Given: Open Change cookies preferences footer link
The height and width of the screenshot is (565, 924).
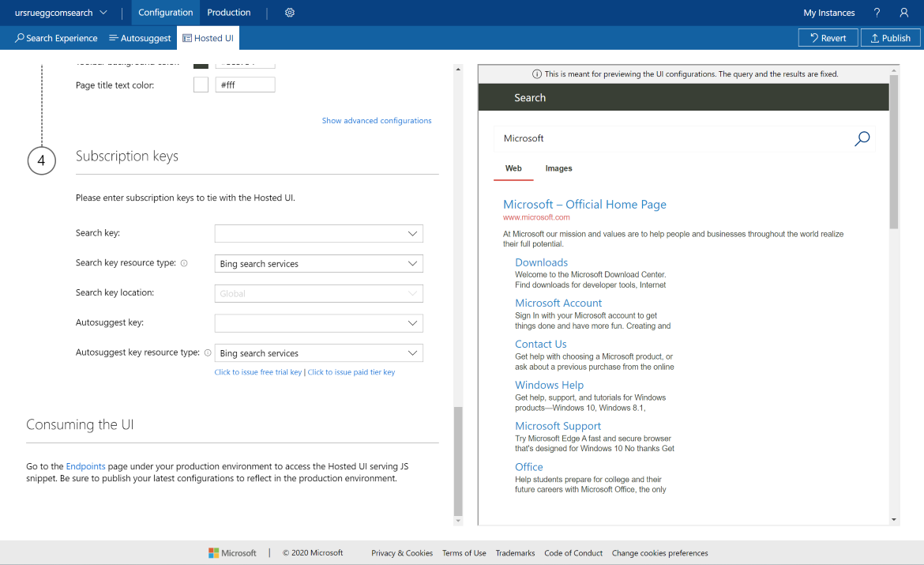Looking at the screenshot, I should click(x=660, y=553).
